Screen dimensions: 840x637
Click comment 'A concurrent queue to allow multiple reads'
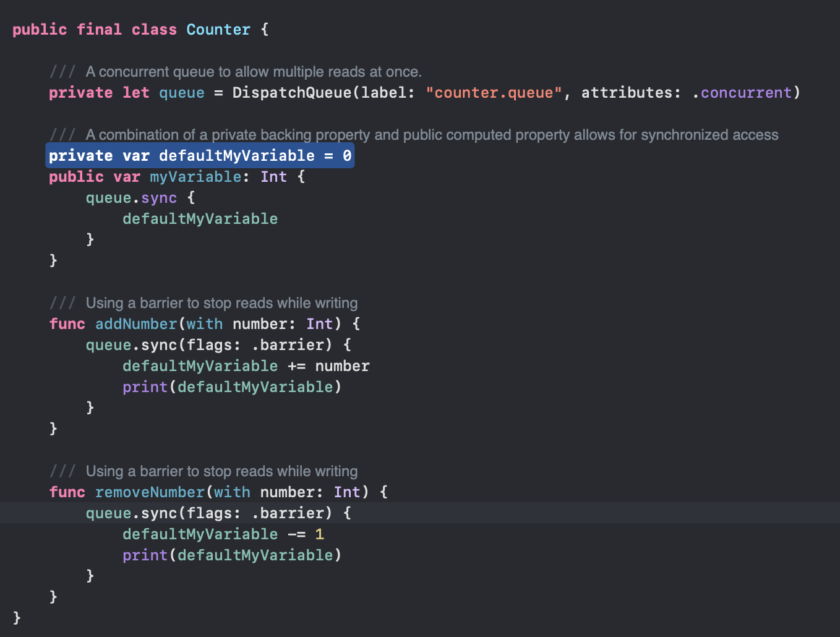coord(235,72)
